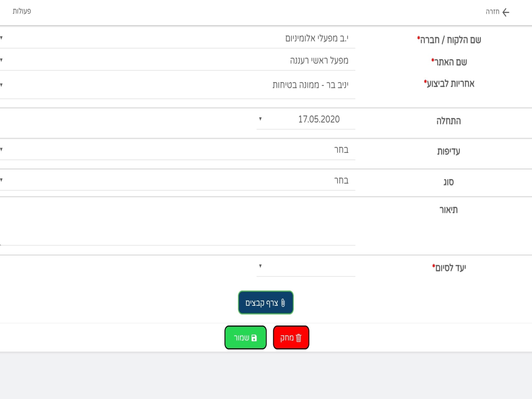This screenshot has width=532, height=399.
Task: Click the green שמור save button
Action: [x=246, y=337]
